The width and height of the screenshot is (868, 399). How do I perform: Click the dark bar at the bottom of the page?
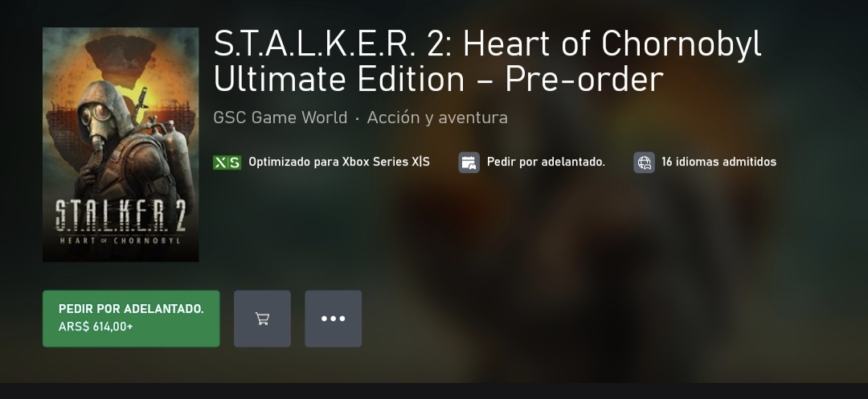[x=434, y=391]
